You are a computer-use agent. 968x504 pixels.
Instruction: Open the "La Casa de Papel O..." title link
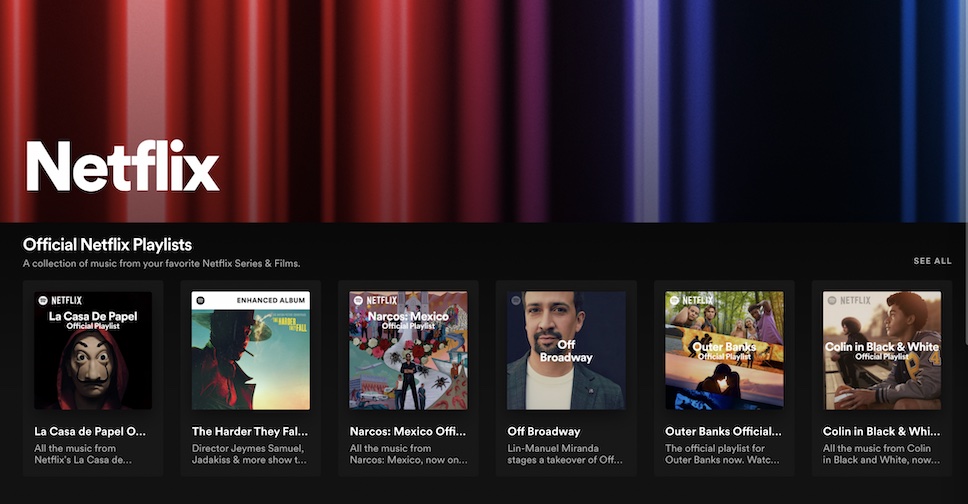coord(90,431)
